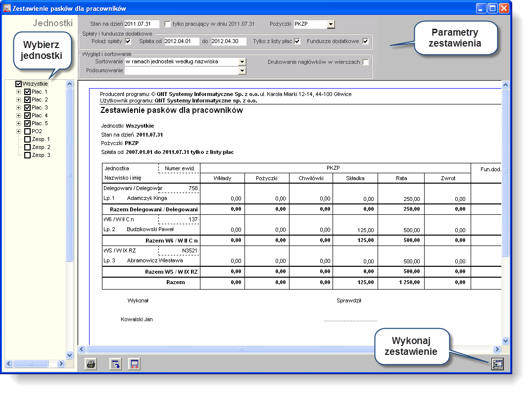This screenshot has height=394, width=532.
Task: Select the 'Wszystkie' label in the units tree
Action: pos(35,84)
